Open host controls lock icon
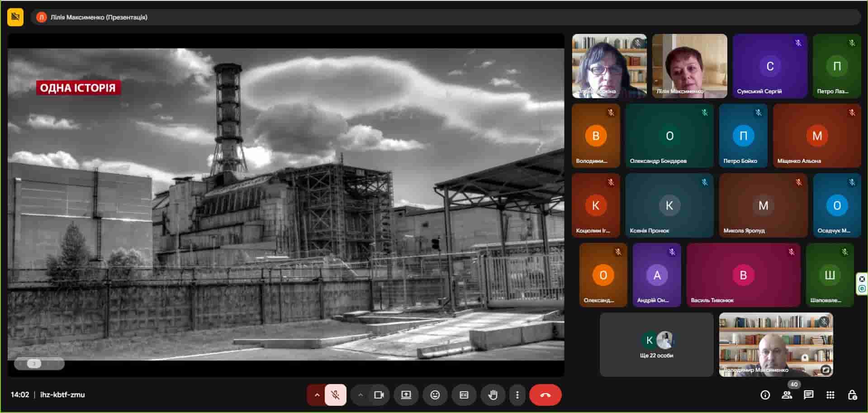 pos(852,395)
